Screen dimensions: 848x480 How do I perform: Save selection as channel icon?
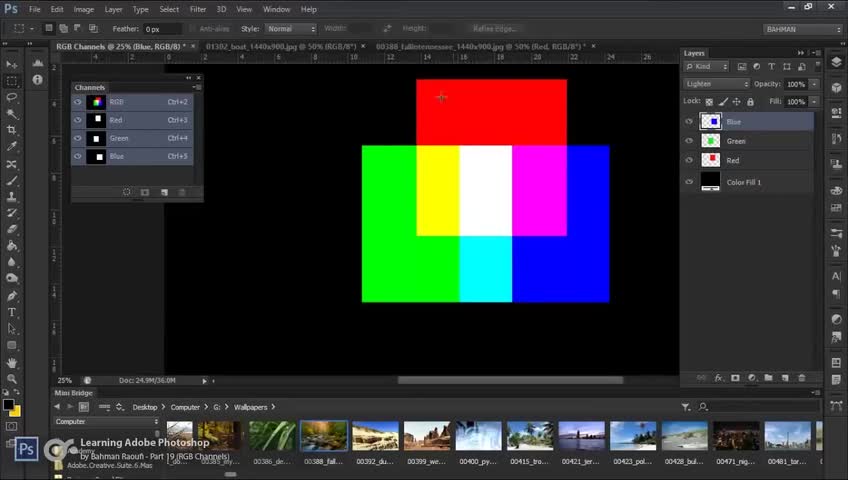(145, 192)
